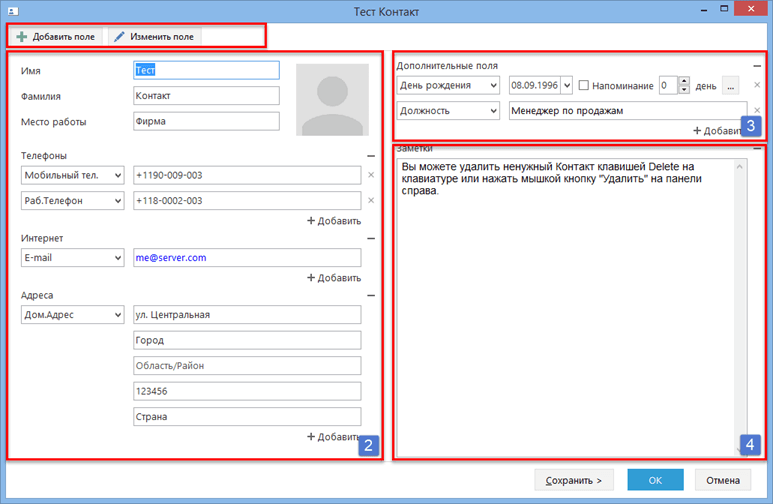This screenshot has width=773, height=504.
Task: Click the phone field +1190-009-003
Action: tap(247, 175)
